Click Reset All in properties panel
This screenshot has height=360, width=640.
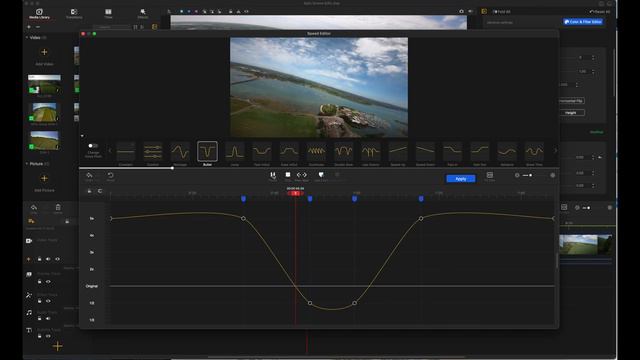(600, 12)
